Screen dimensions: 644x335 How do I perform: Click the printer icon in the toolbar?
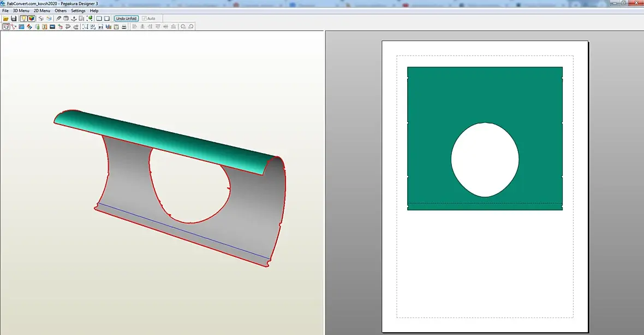[124, 27]
